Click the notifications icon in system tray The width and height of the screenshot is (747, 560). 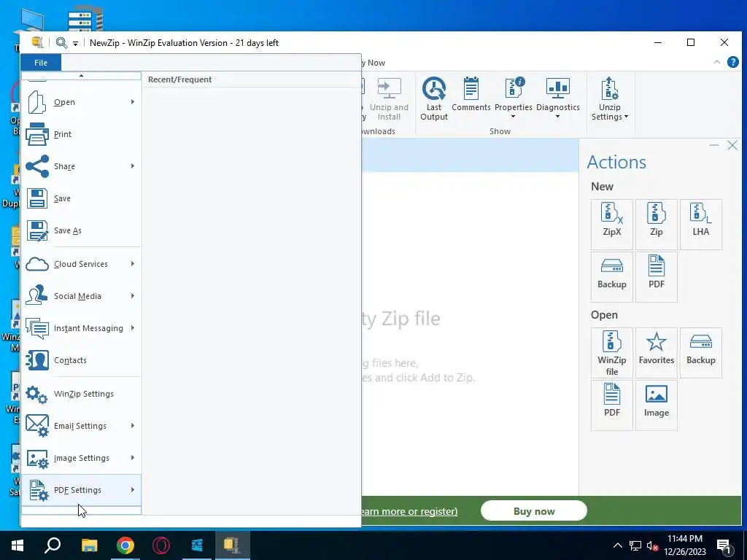pos(724,545)
